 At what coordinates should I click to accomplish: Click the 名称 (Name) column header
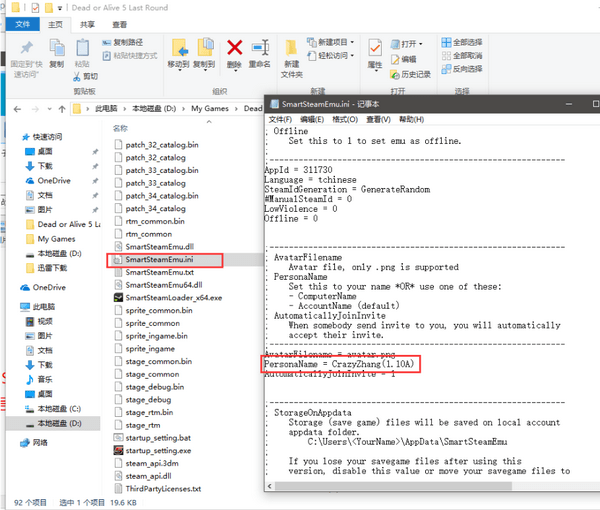tap(120, 129)
